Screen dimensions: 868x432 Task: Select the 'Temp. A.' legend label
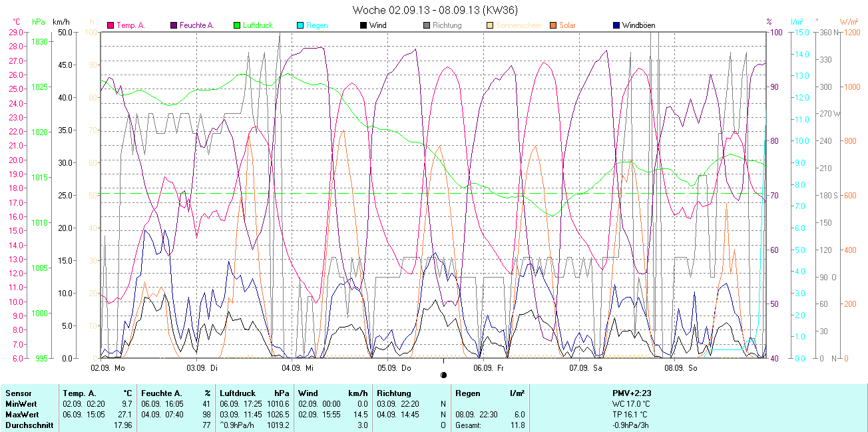click(x=131, y=25)
